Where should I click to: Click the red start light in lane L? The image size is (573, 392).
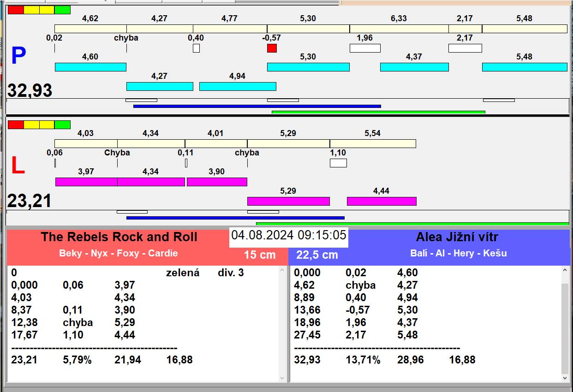coord(16,125)
